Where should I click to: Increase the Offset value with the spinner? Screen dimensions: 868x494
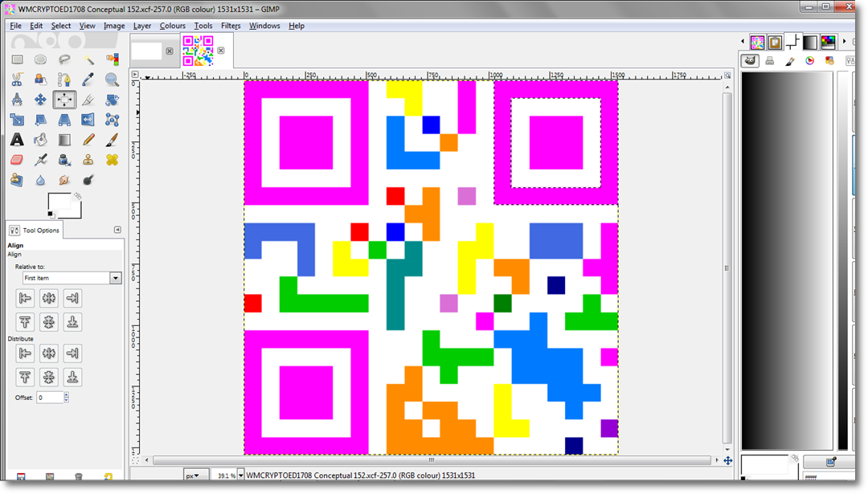click(67, 395)
